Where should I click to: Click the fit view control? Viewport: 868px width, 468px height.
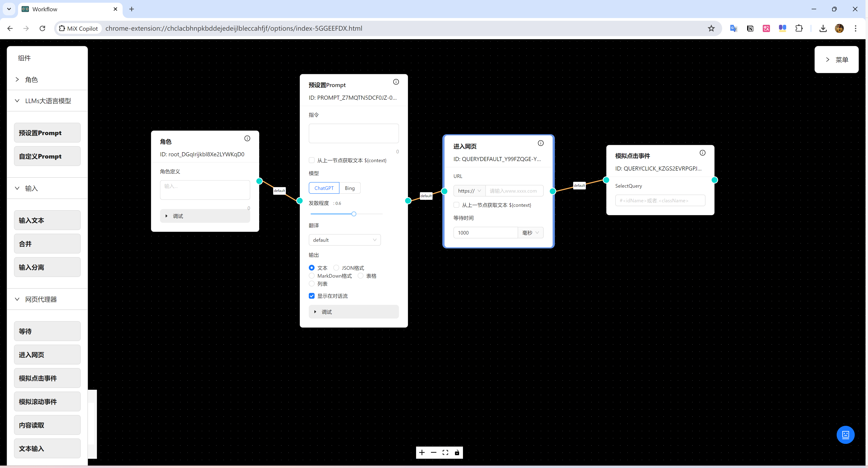tap(445, 452)
